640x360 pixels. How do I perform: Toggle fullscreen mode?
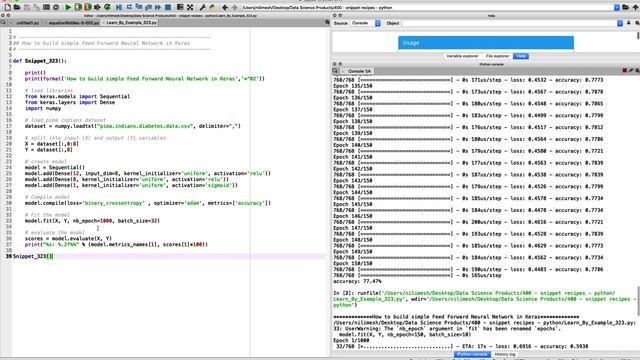tap(190, 7)
